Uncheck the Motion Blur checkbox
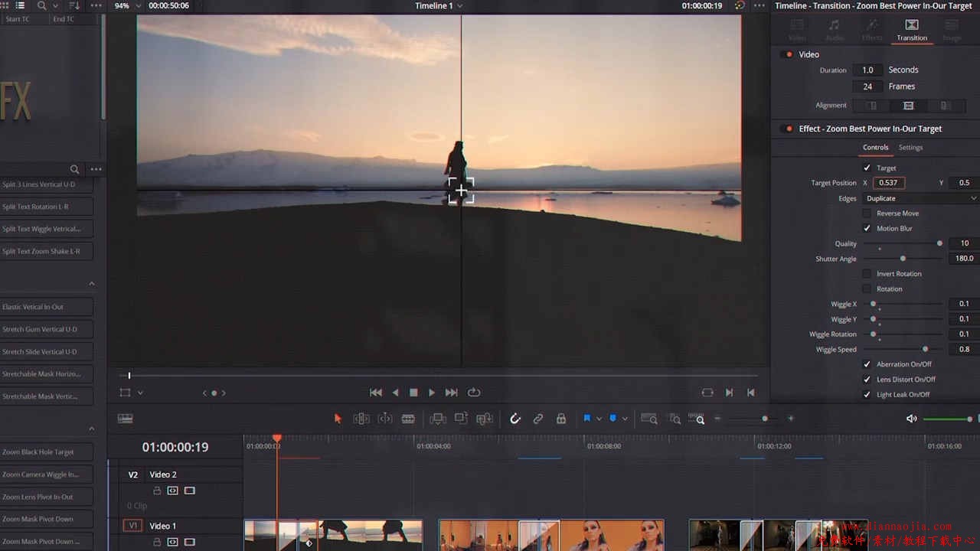 (x=867, y=229)
